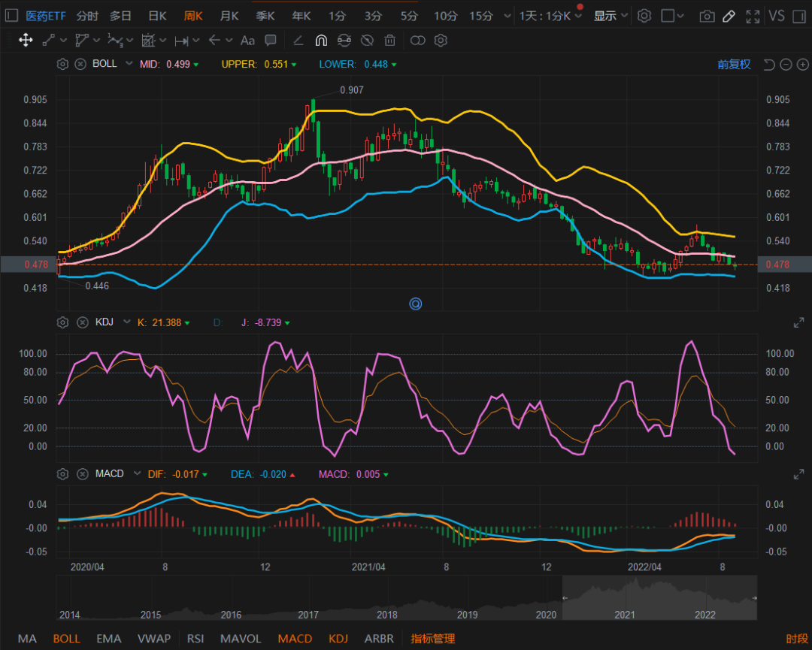Image resolution: width=812 pixels, height=650 pixels.
Task: Select the wave pattern drawing tool
Action: click(115, 40)
